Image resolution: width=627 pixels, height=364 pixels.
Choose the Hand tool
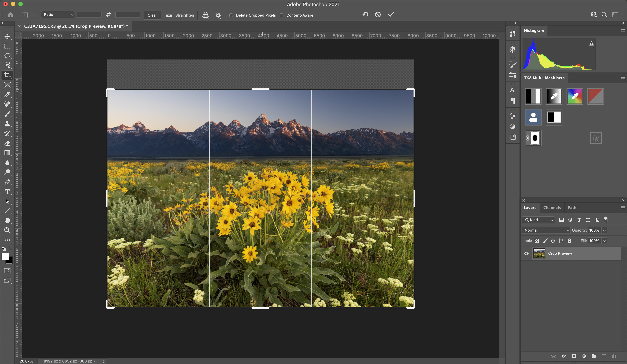pos(7,221)
